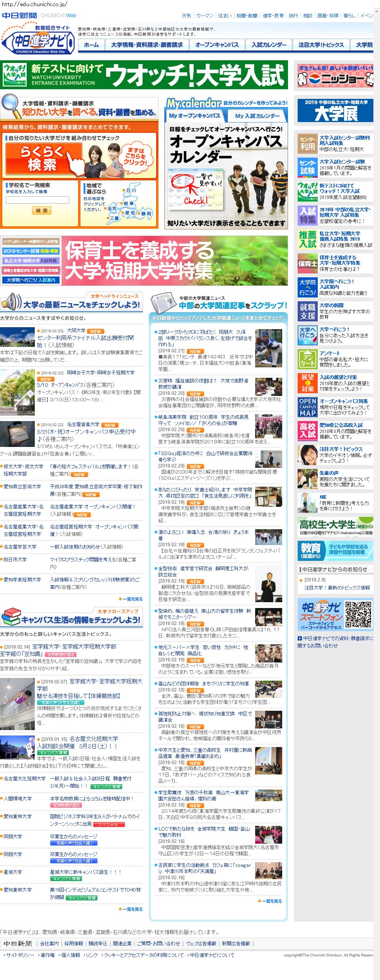
Task: Click 2019センター試験 問題・解答 button
Action: (x=31, y=251)
